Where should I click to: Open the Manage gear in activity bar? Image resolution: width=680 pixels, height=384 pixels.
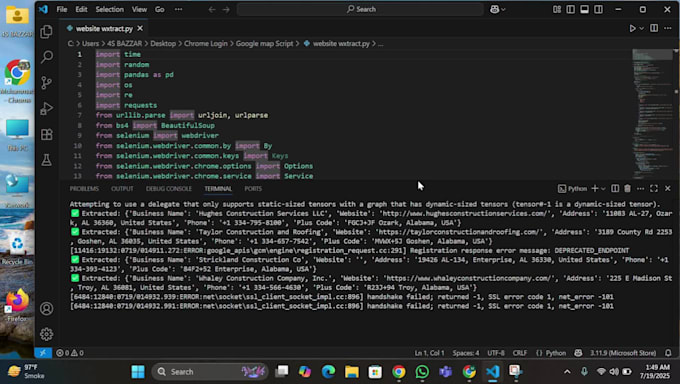[x=46, y=334]
